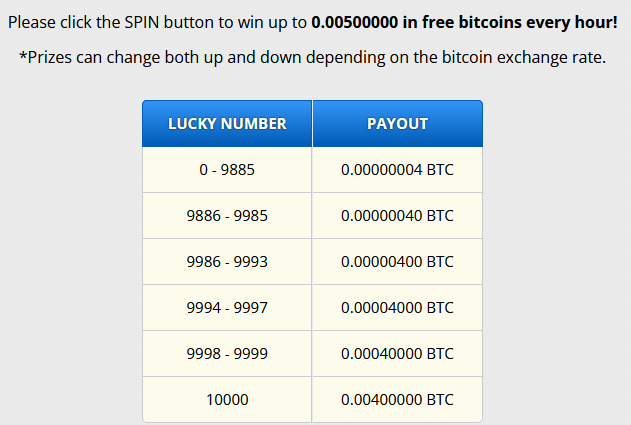Image resolution: width=631 pixels, height=425 pixels.
Task: Click the 9994 - 9997 lucky number cell
Action: click(x=227, y=308)
